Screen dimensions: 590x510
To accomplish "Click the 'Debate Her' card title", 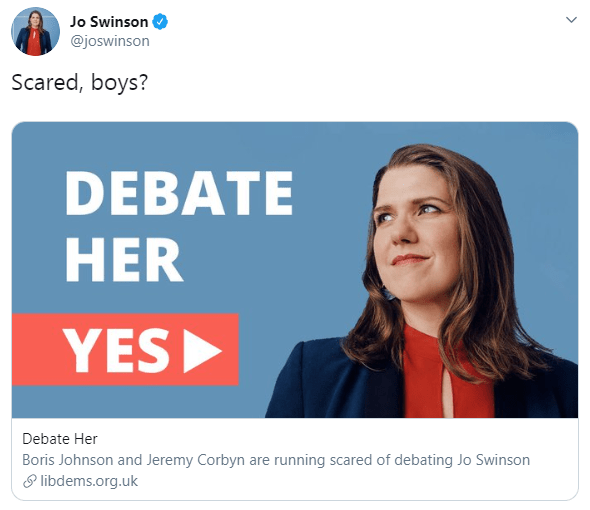I will click(x=60, y=439).
